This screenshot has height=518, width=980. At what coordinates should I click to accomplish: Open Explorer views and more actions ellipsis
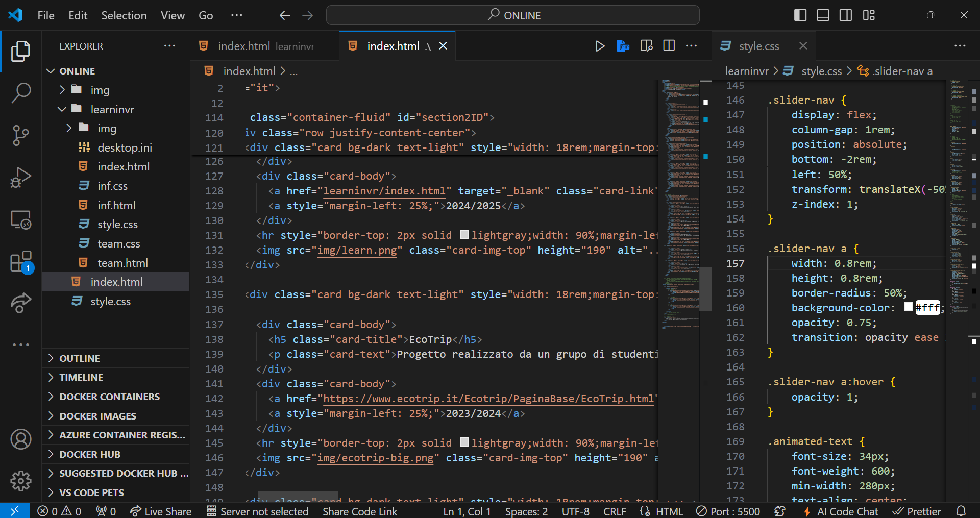pos(169,46)
